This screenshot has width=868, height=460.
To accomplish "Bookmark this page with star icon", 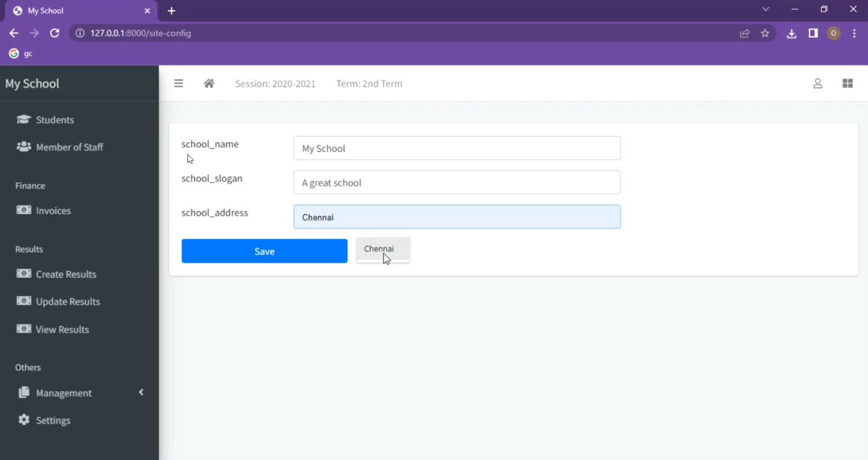I will 765,34.
